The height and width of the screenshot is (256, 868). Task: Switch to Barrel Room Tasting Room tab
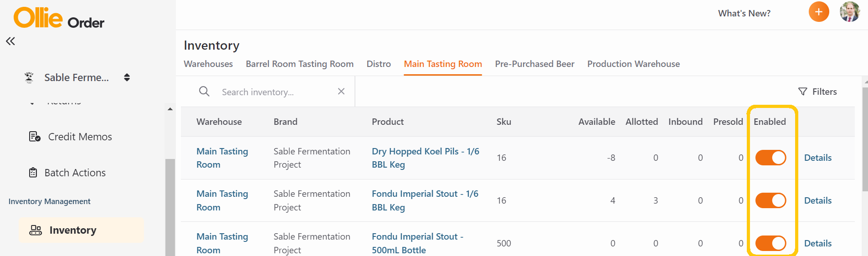click(x=300, y=64)
